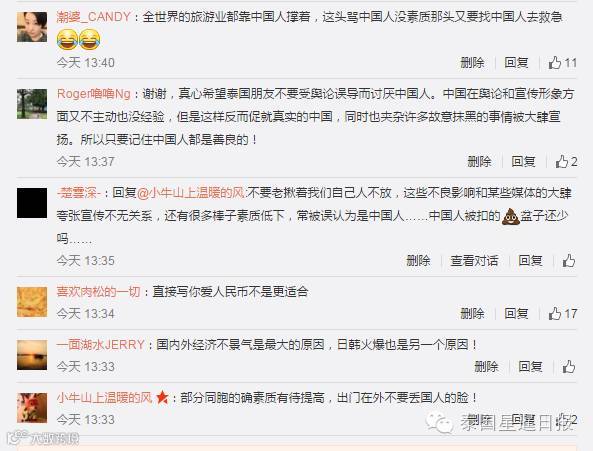Click the red star badge beside 小牛山上温暖的风

(162, 397)
